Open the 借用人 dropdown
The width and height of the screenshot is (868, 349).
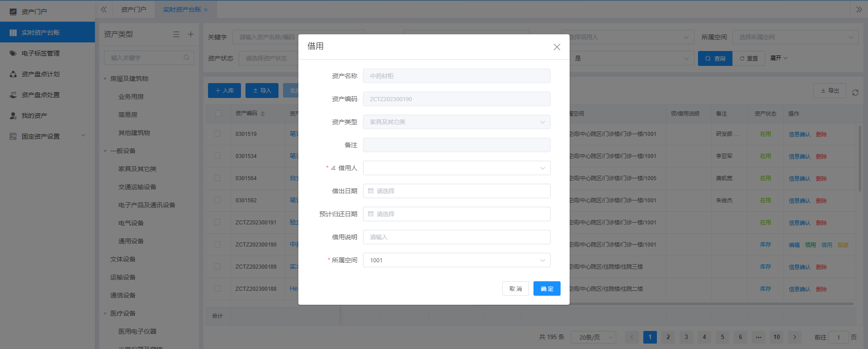[457, 168]
